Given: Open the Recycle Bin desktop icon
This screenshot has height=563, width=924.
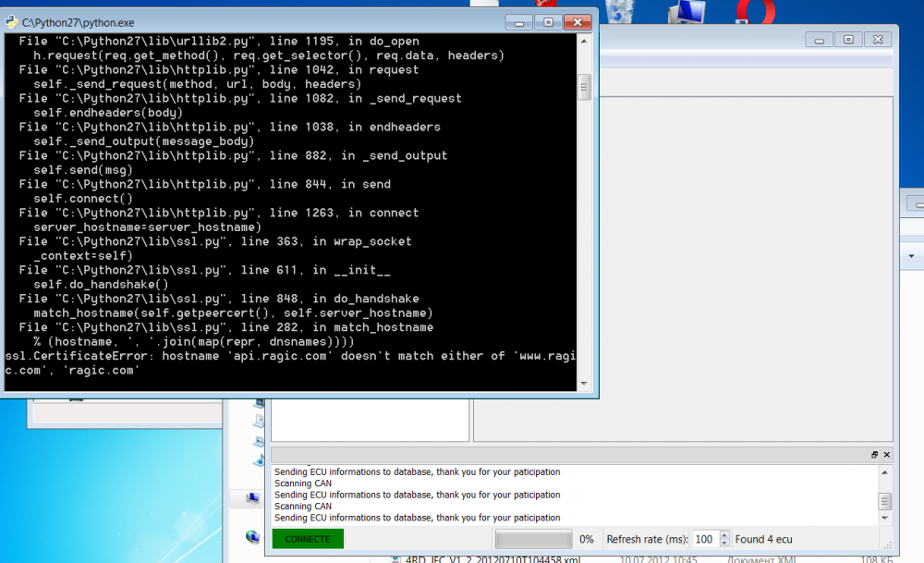Looking at the screenshot, I should (619, 11).
